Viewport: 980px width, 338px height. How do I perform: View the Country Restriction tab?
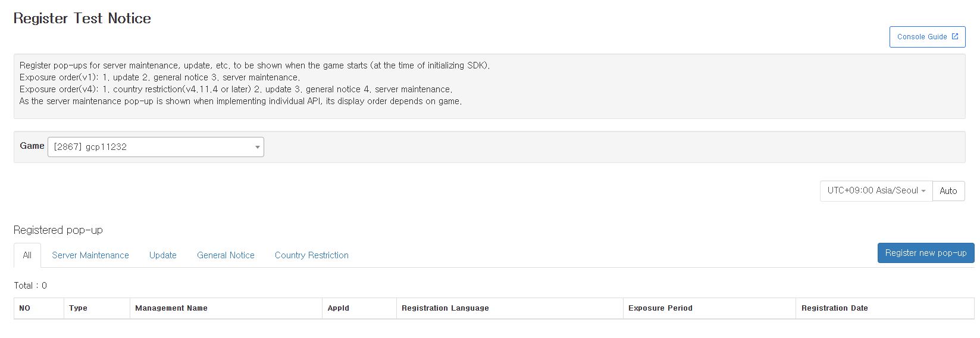point(311,255)
